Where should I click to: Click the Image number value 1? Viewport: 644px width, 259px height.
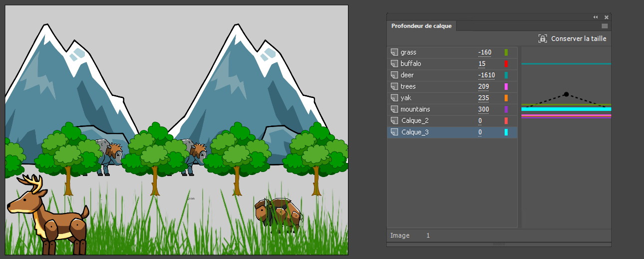tap(428, 235)
